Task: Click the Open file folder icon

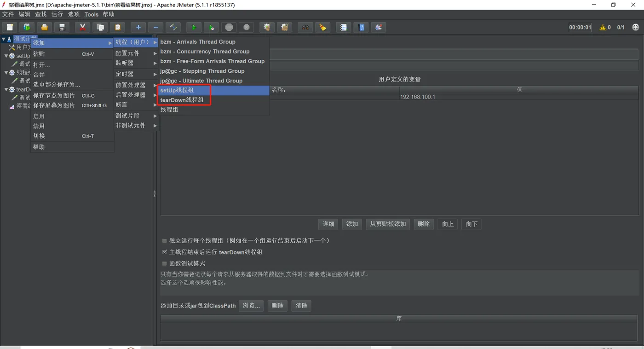Action: 44,27
